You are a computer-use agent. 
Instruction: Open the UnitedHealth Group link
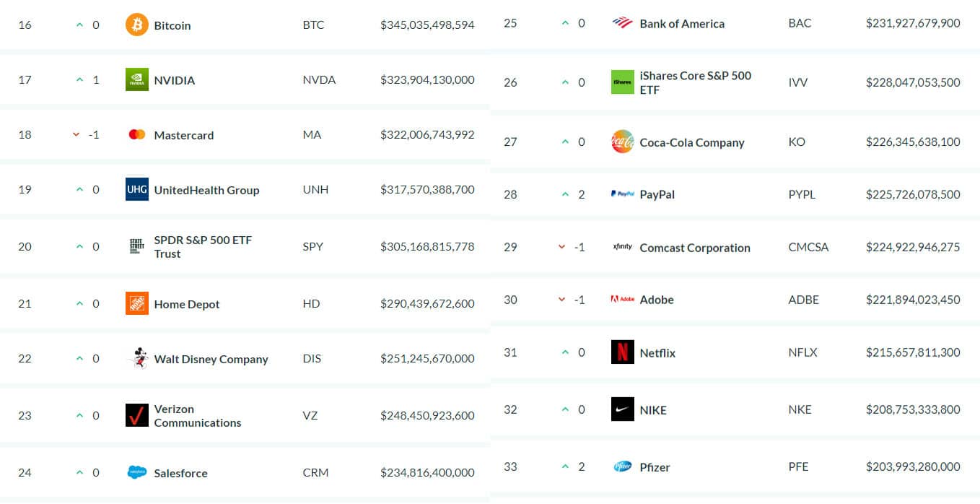point(206,190)
